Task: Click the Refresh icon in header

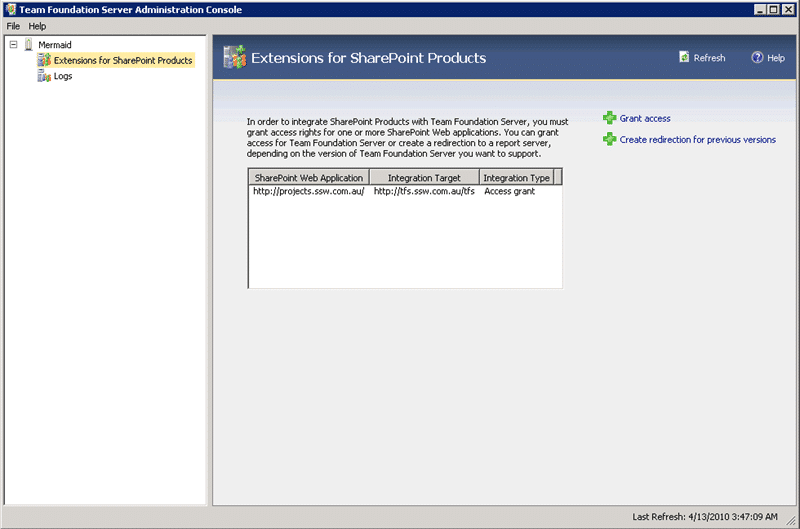Action: [x=684, y=57]
